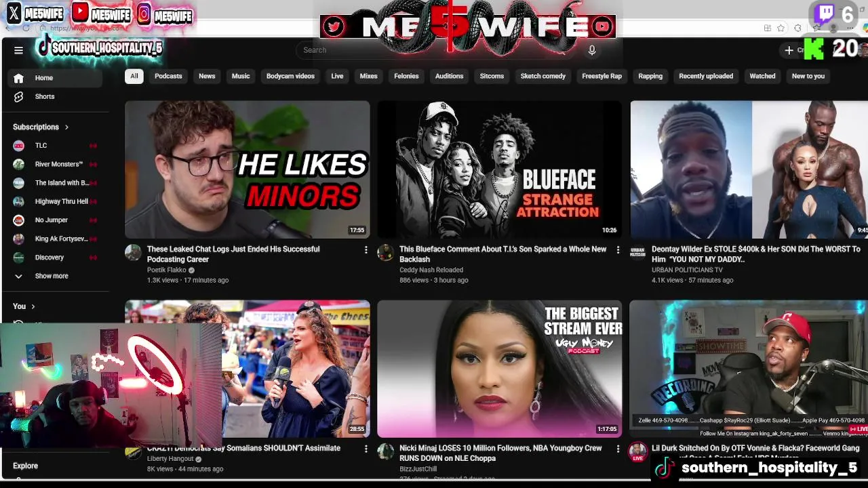Select the Bodycam videos filter chip
Image resolution: width=868 pixels, height=488 pixels.
coord(290,77)
